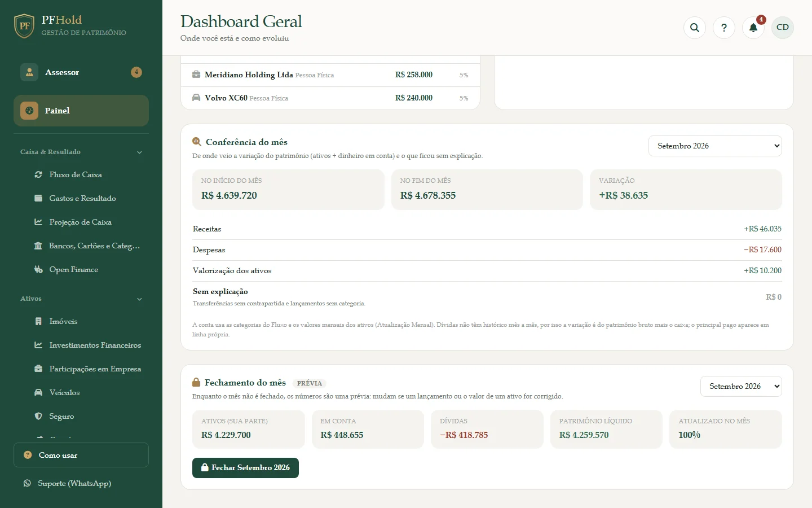Image resolution: width=812 pixels, height=508 pixels.
Task: Click the Despesas value −R$ 17.600
Action: [762, 249]
